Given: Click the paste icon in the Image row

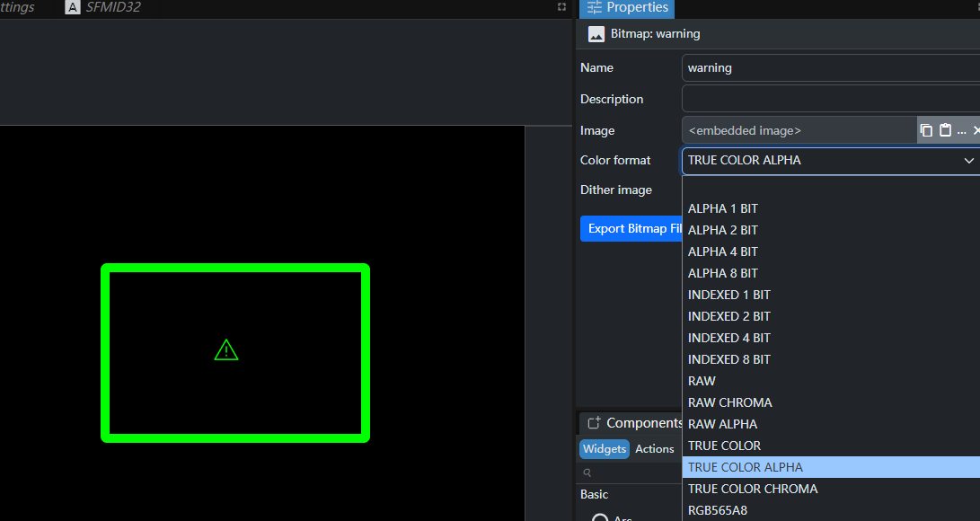Looking at the screenshot, I should tap(945, 130).
